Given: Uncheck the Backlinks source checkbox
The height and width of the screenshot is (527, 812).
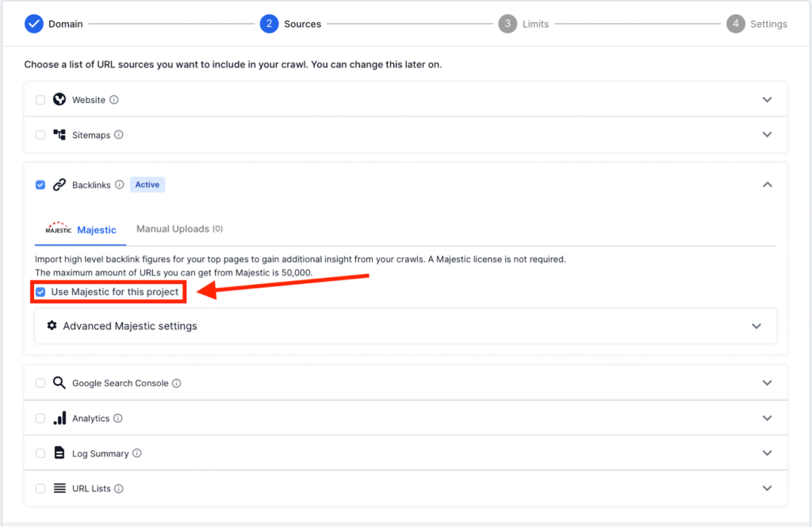Looking at the screenshot, I should pyautogui.click(x=40, y=184).
